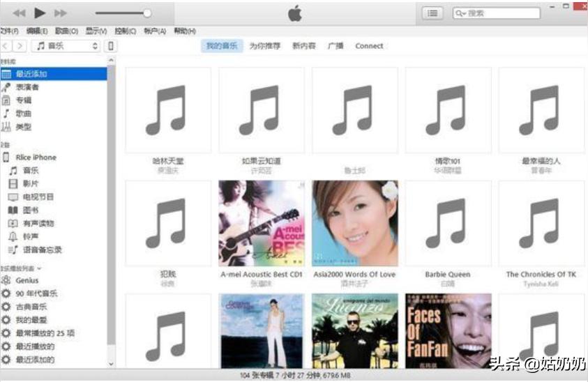The height and width of the screenshot is (382, 588).
Task: Switch to the 广播 tab
Action: (336, 46)
